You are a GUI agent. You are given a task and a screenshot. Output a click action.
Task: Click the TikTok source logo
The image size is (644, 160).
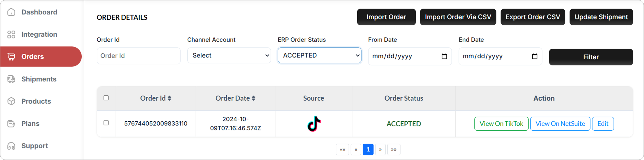click(x=314, y=124)
